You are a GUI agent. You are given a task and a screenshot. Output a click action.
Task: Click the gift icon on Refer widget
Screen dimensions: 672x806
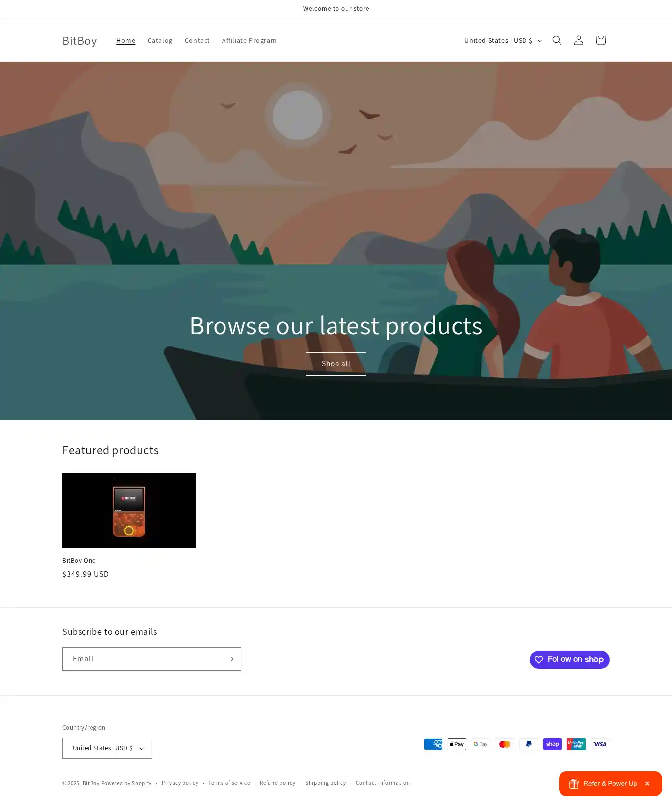coord(573,784)
